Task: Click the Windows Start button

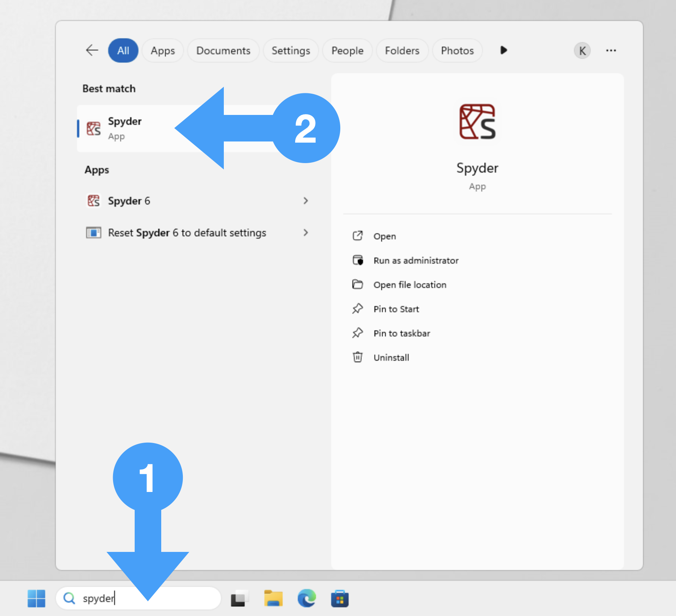Action: [x=36, y=598]
